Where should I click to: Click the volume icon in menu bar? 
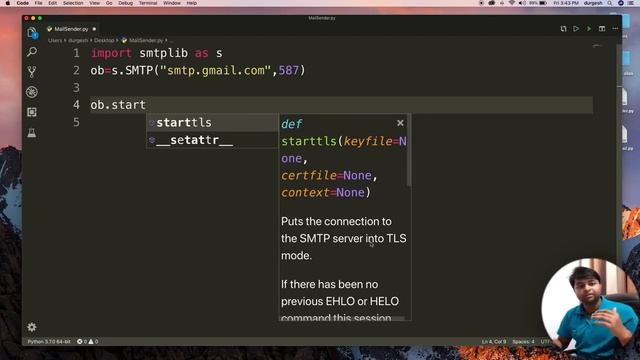522,3
